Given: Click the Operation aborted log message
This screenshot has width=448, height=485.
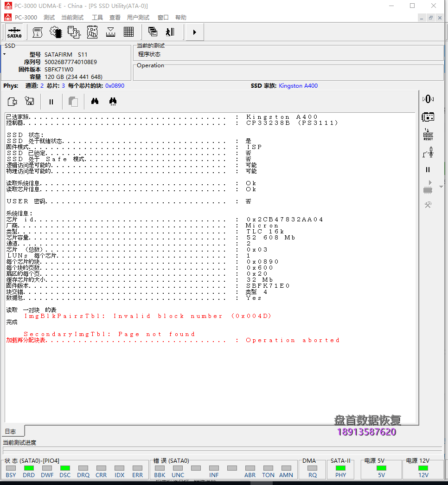Looking at the screenshot, I should click(x=293, y=340).
